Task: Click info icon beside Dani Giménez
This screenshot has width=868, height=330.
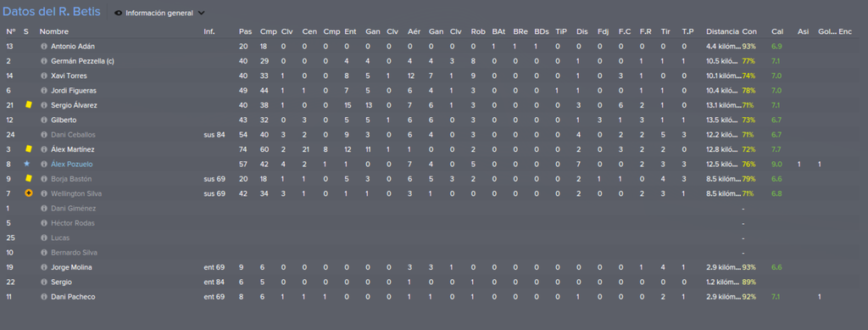Action: 44,208
